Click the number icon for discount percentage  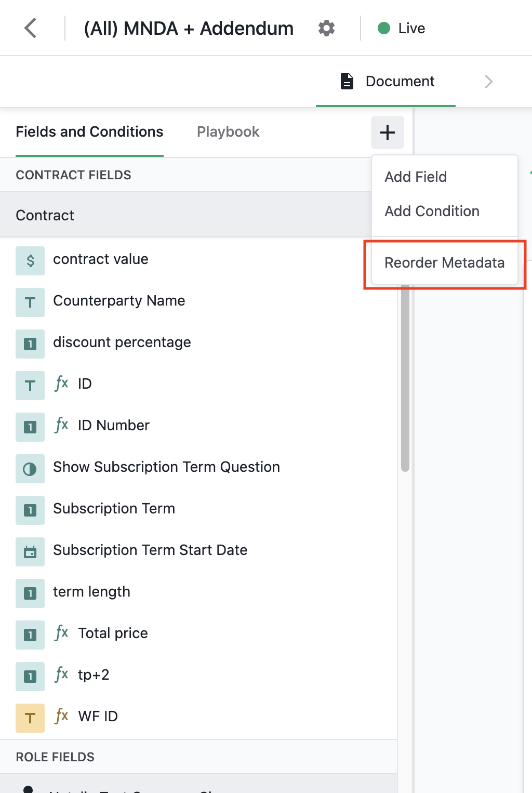(x=30, y=343)
